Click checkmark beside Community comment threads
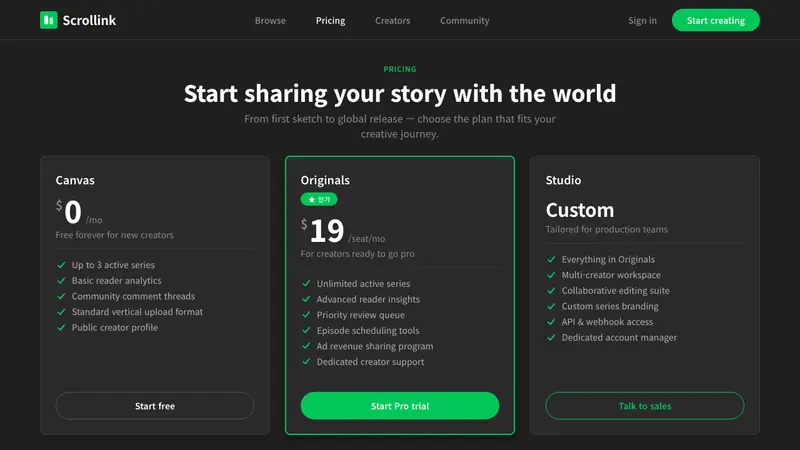Image resolution: width=800 pixels, height=450 pixels. pos(61,296)
